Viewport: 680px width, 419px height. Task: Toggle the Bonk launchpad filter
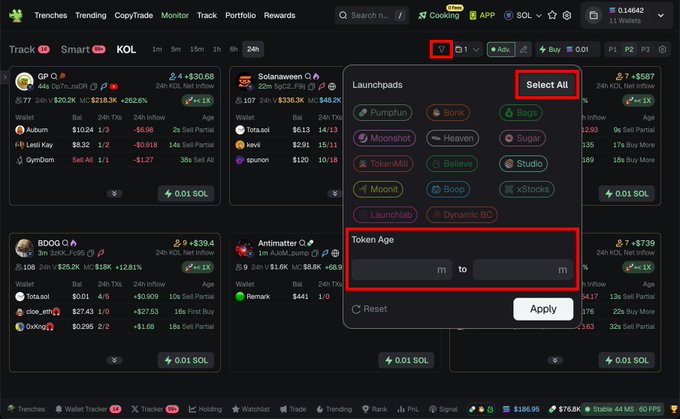448,113
